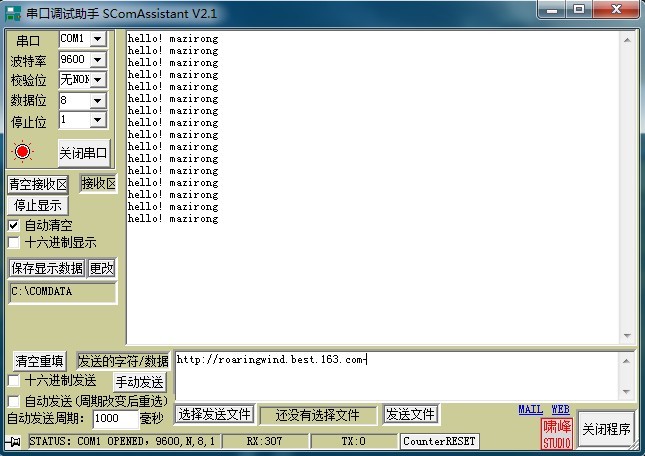This screenshot has height=456, width=645.
Task: Click the SComAssistant title bar app icon
Action: (x=12, y=11)
